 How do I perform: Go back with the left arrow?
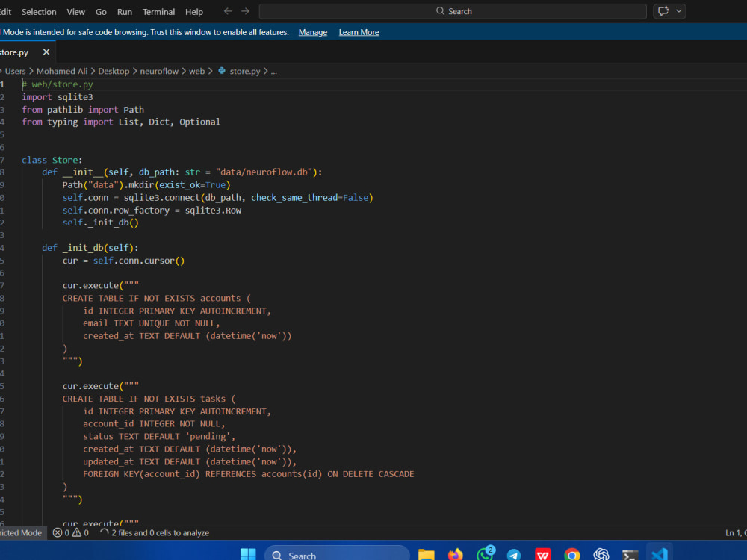pos(228,11)
